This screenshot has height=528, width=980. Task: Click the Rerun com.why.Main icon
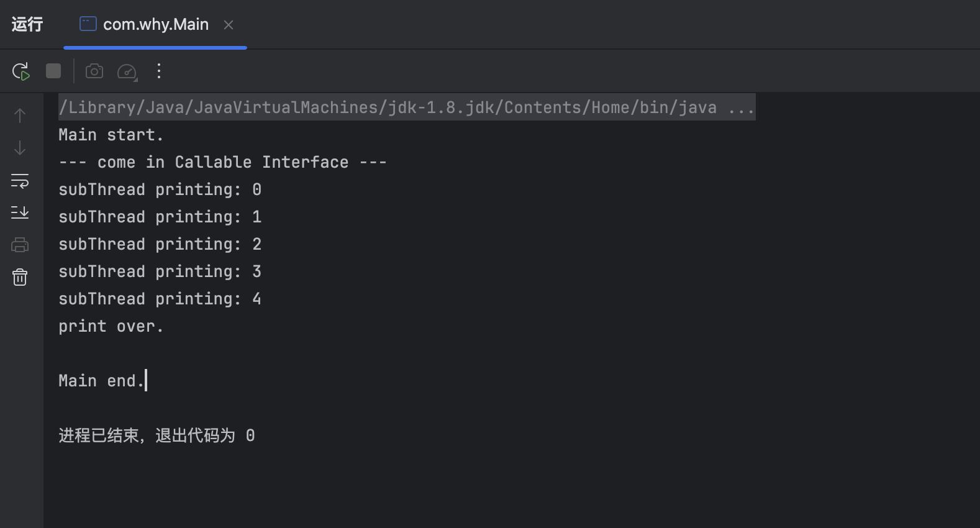pyautogui.click(x=20, y=71)
